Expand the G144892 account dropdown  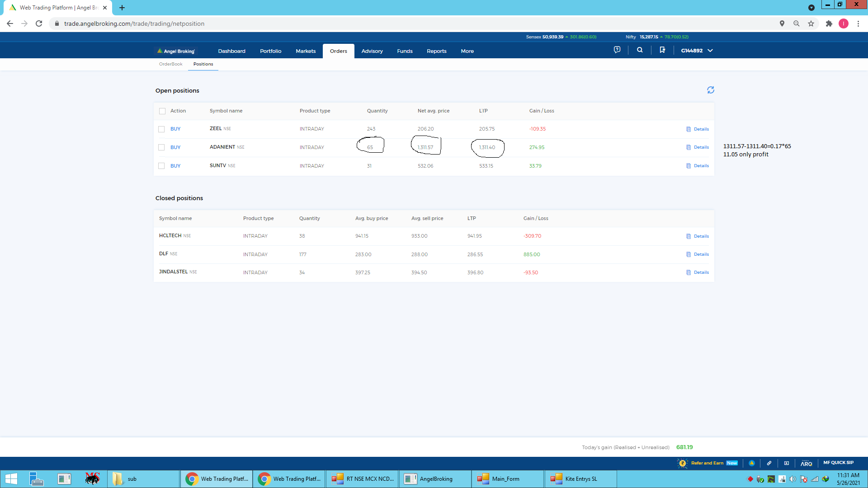click(697, 51)
